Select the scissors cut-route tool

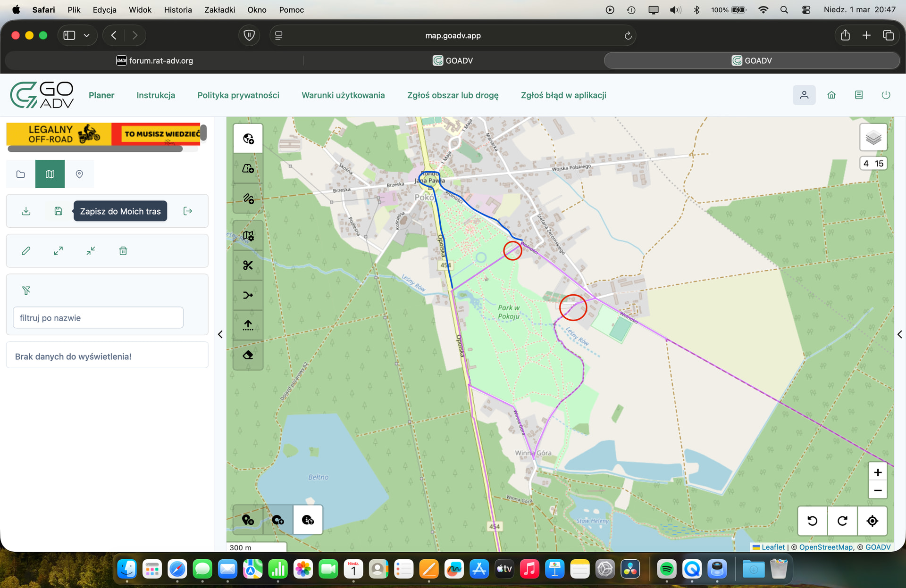click(x=248, y=265)
